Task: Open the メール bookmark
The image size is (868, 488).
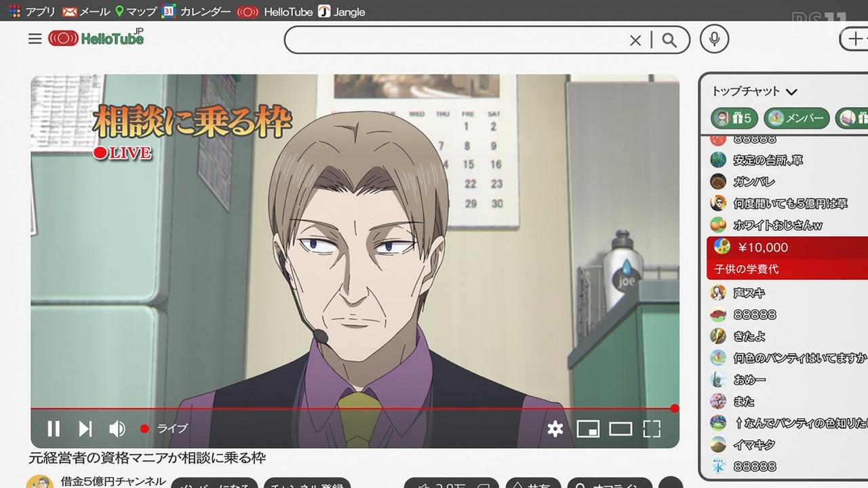Action: tap(85, 12)
